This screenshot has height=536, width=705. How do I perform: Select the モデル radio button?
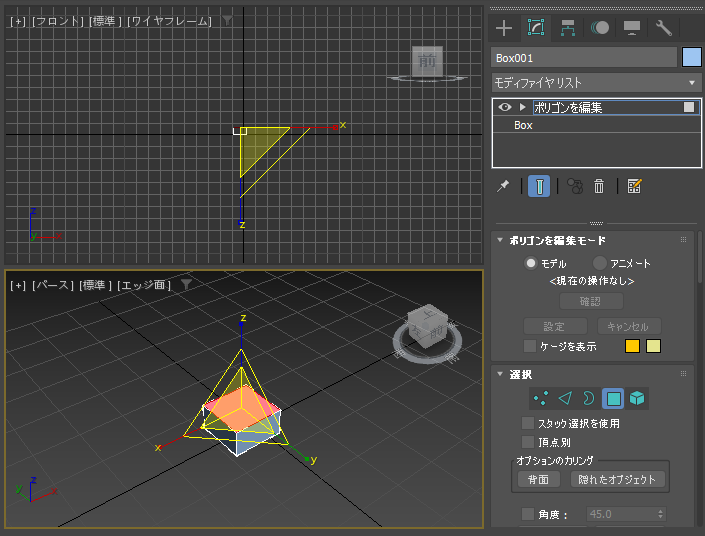pyautogui.click(x=531, y=263)
